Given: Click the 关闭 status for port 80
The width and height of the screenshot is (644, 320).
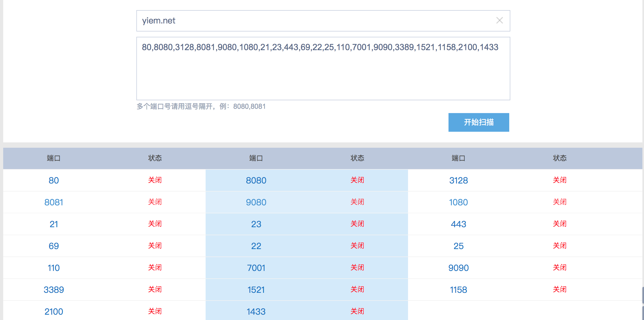Looking at the screenshot, I should pyautogui.click(x=155, y=180).
